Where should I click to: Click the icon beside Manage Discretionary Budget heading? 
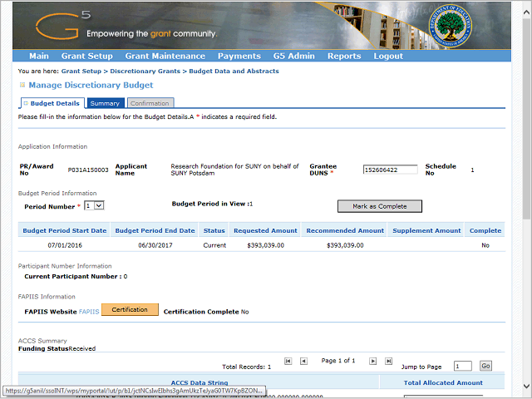tap(22, 85)
